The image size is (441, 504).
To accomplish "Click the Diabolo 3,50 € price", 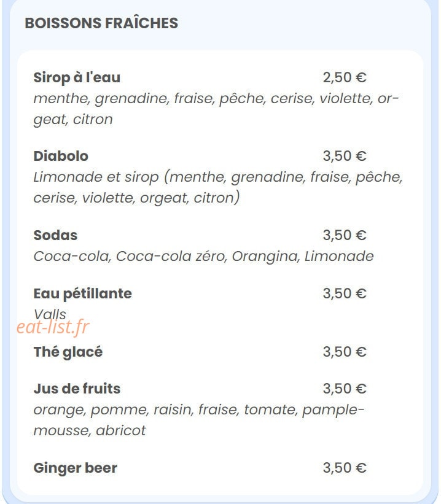I will click(x=345, y=156).
